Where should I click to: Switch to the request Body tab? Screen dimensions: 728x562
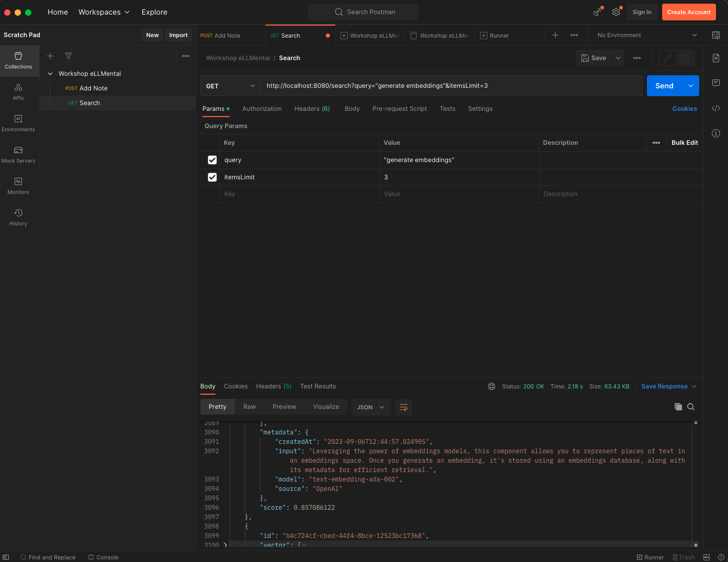click(x=352, y=109)
